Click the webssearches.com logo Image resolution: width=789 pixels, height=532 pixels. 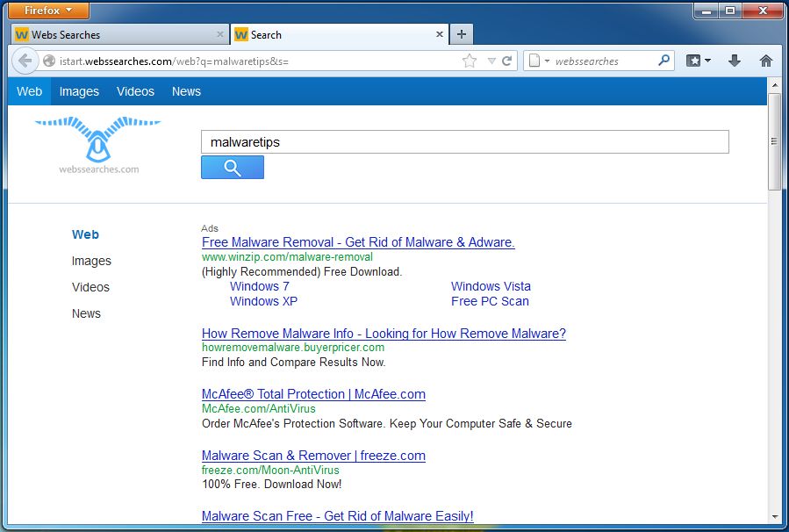pos(98,146)
